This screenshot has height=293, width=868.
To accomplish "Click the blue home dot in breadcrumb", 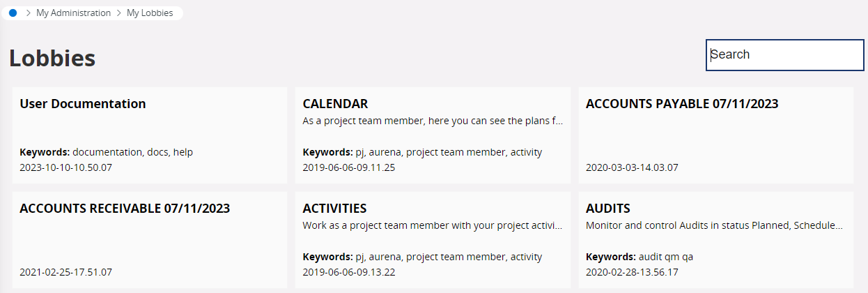I will coord(13,13).
